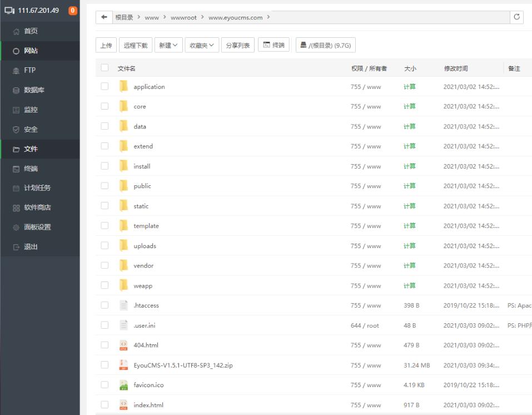The height and width of the screenshot is (415, 532).
Task: Click the favicon.ico image icon
Action: pos(123,385)
